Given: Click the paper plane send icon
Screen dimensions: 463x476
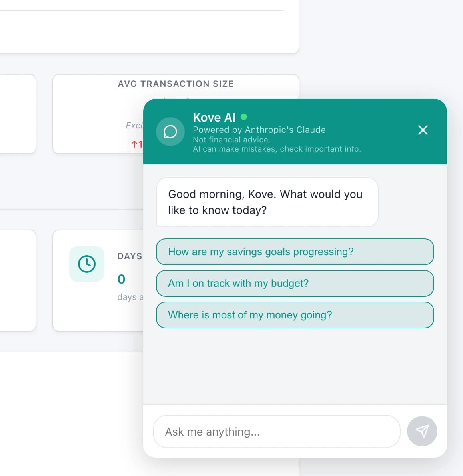Looking at the screenshot, I should (422, 431).
